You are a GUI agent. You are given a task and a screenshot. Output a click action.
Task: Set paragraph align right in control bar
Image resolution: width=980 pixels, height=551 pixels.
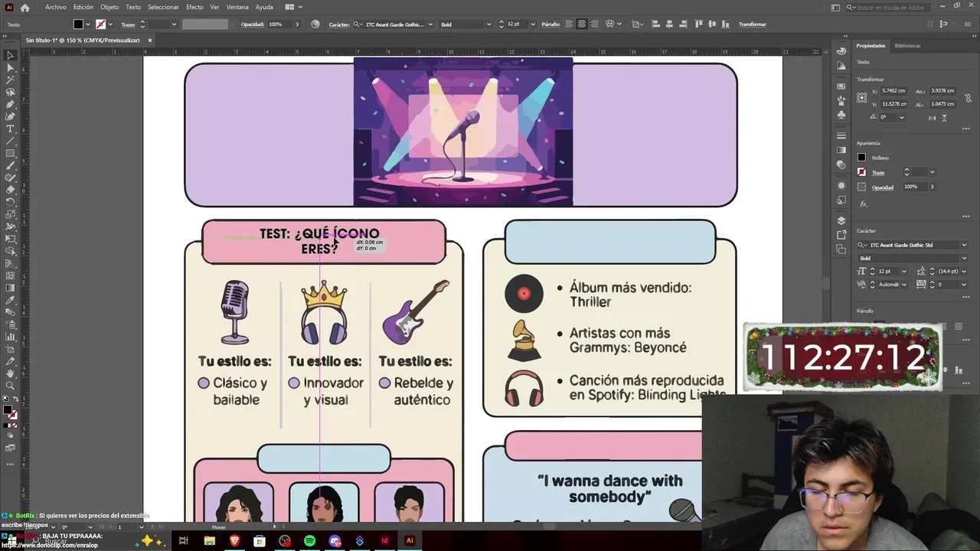[593, 24]
